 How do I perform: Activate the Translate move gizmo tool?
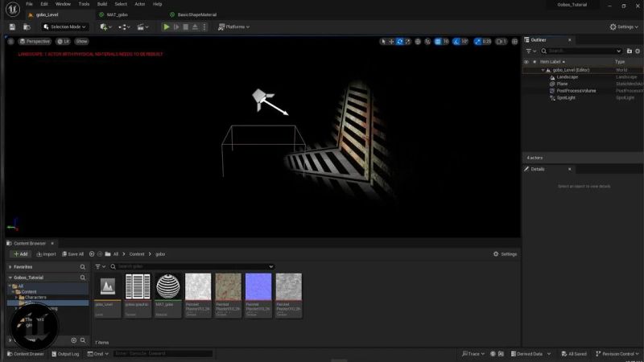pyautogui.click(x=391, y=42)
